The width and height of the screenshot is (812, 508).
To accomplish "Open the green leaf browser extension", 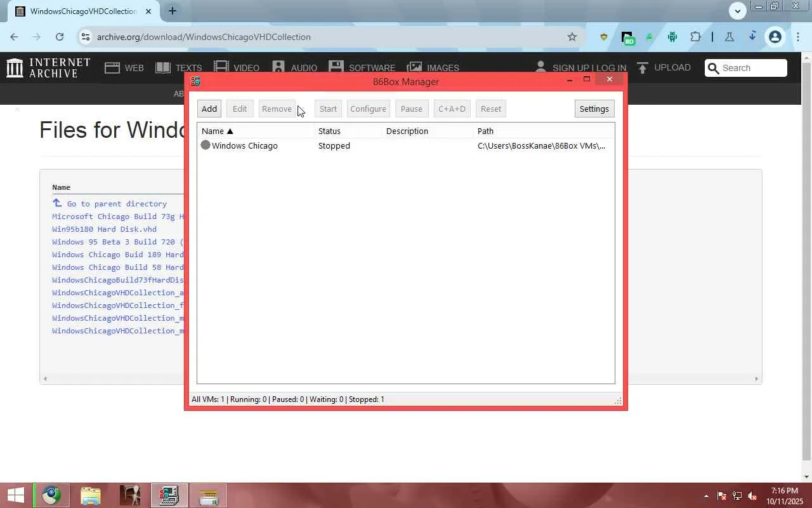I will pos(649,37).
